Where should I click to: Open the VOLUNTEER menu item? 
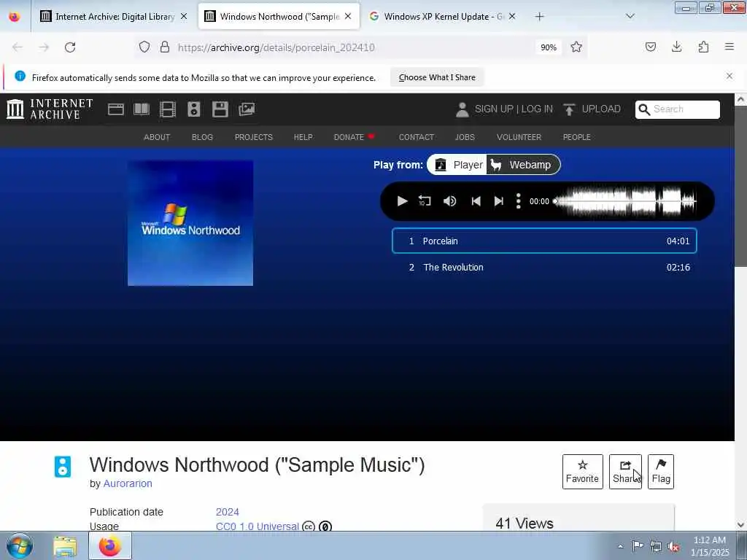coord(519,137)
